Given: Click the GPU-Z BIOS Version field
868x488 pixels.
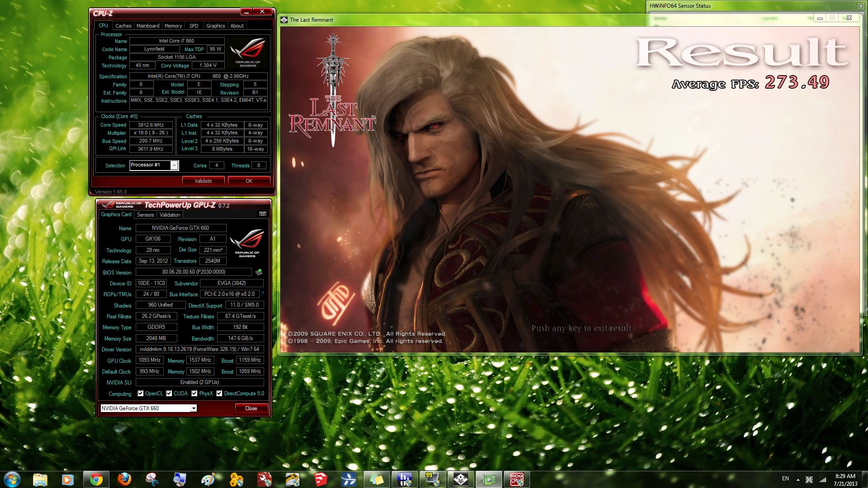Looking at the screenshot, I should coord(194,272).
